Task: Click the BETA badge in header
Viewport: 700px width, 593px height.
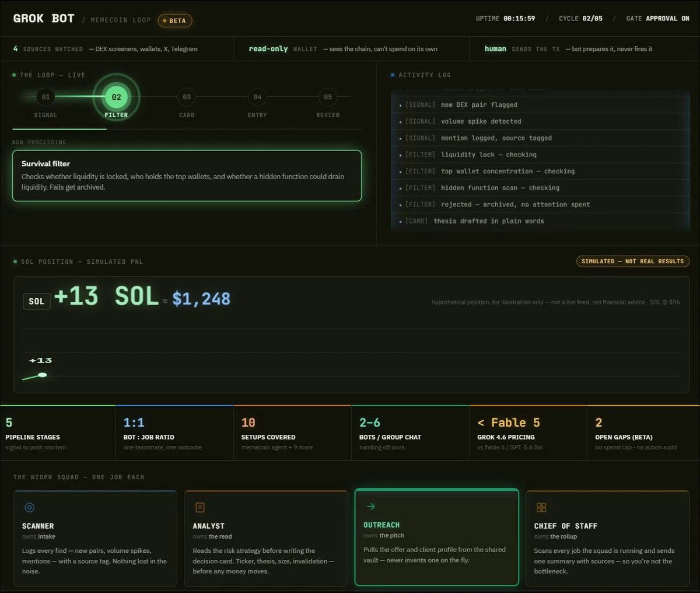Action: pyautogui.click(x=174, y=20)
